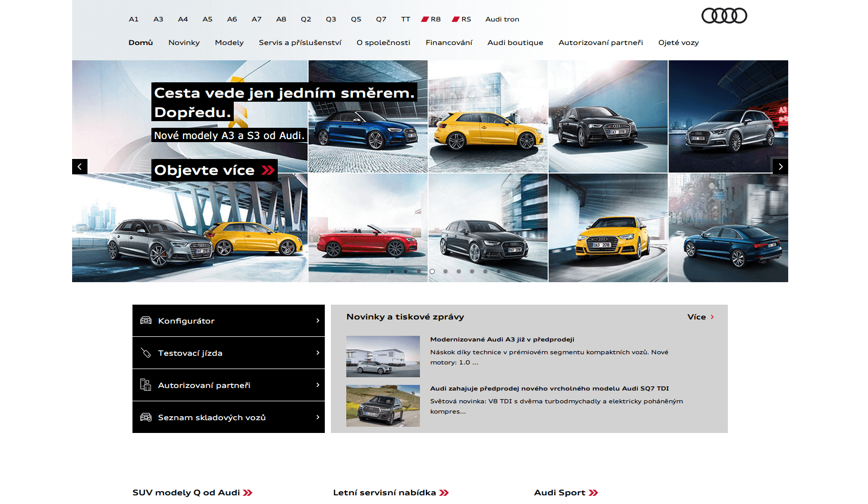Select the second carousel pagination dot

tap(406, 271)
